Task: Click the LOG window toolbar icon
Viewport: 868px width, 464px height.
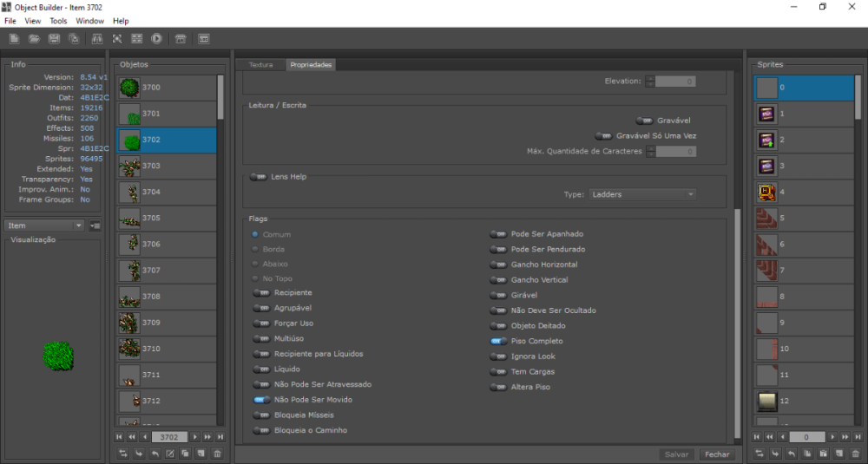Action: click(203, 39)
